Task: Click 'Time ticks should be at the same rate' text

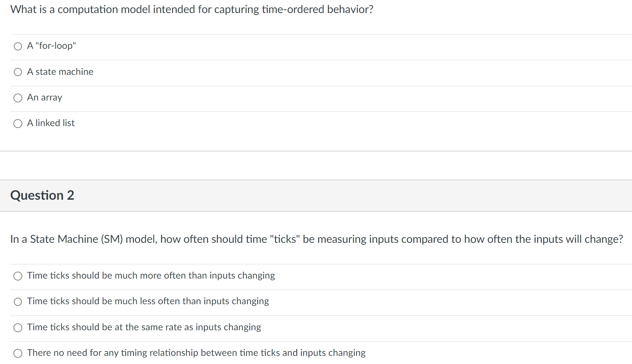Action: (144, 327)
